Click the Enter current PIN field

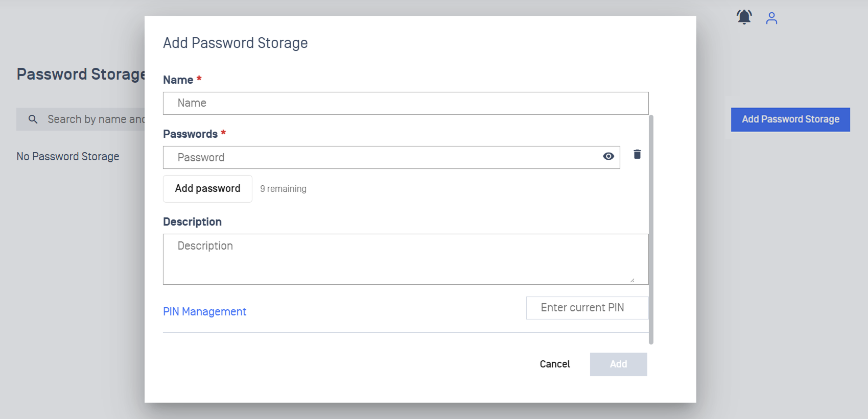(587, 308)
